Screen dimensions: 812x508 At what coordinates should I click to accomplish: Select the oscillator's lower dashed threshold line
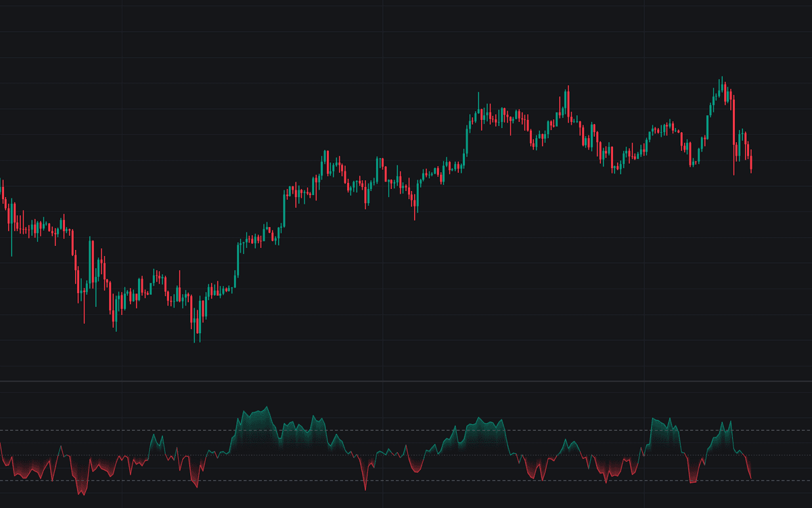[406, 480]
